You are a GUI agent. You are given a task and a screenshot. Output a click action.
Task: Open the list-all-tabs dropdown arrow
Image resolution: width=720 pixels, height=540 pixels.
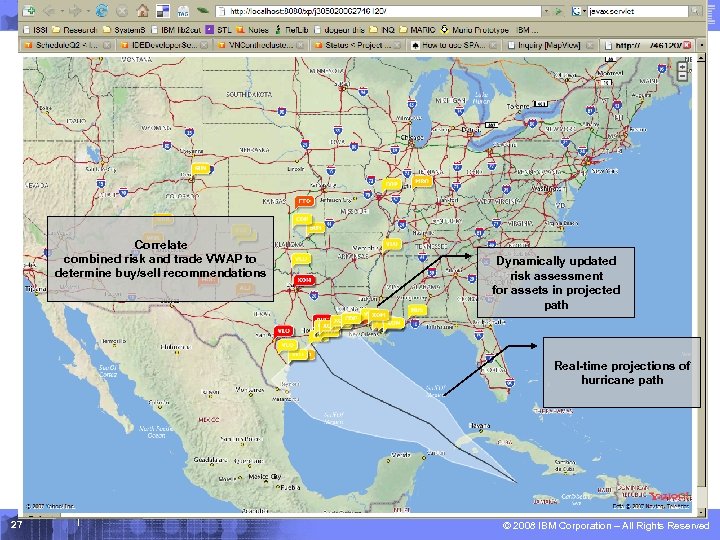coord(701,45)
